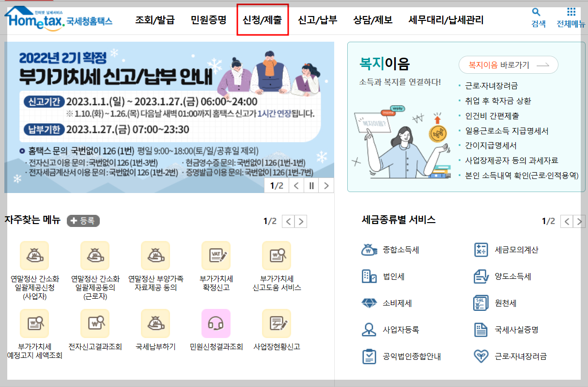The height and width of the screenshot is (387, 588).
Task: Open the 전자신고결과조회 icon
Action: [95, 324]
